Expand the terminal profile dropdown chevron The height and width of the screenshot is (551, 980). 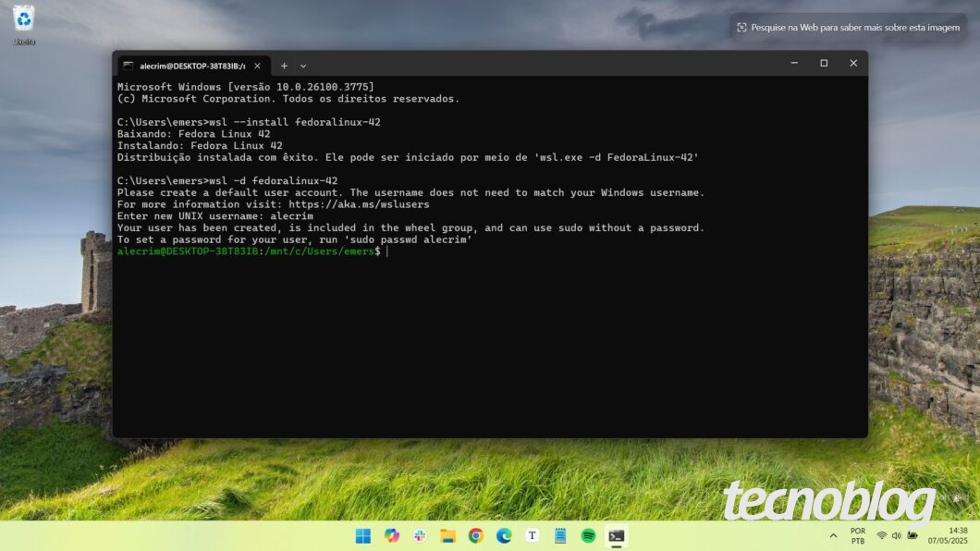coord(303,66)
